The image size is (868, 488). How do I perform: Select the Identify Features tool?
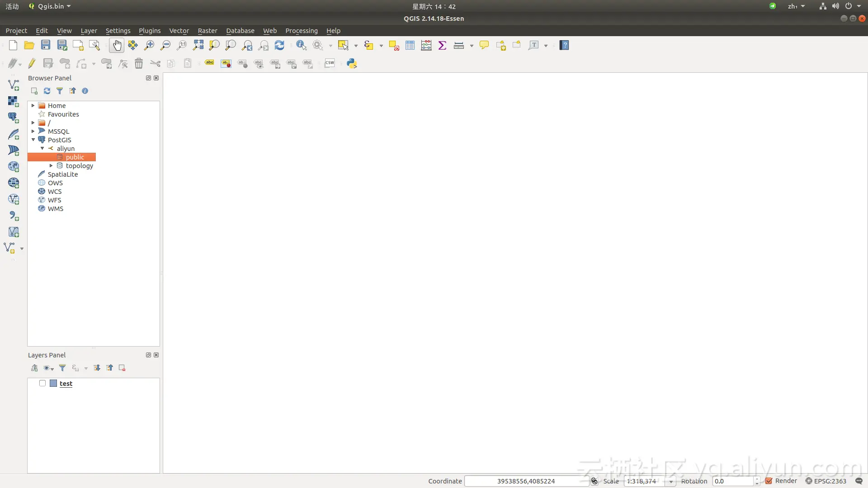(301, 45)
